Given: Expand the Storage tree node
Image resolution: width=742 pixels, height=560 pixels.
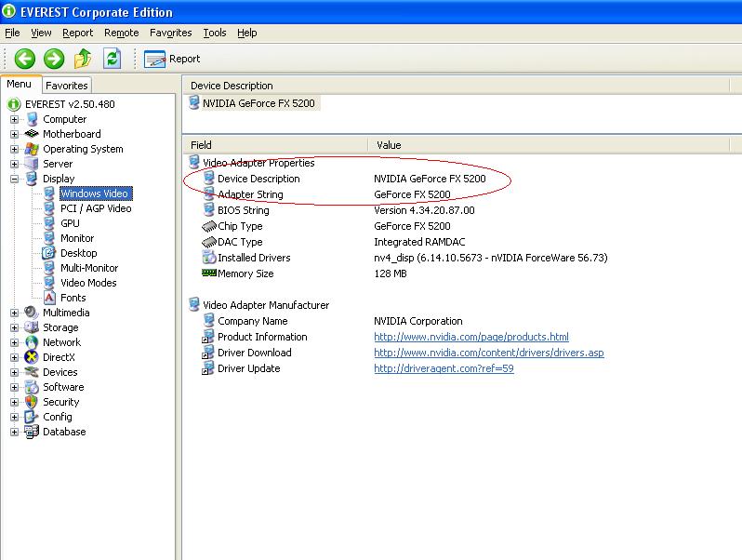Looking at the screenshot, I should pyautogui.click(x=14, y=327).
